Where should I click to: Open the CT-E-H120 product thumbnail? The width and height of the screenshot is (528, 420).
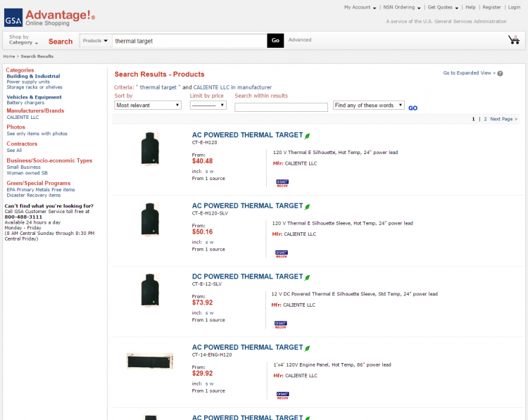coord(150,148)
